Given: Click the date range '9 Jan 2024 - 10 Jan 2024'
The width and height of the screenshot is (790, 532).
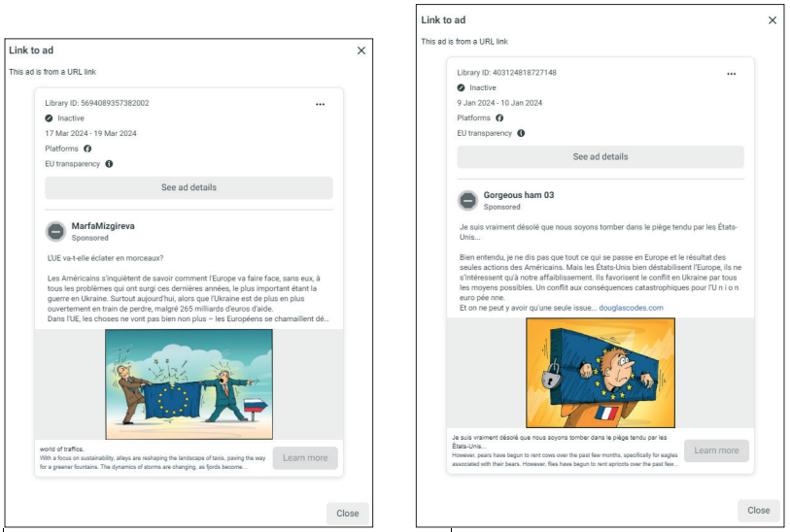Looking at the screenshot, I should pos(499,103).
